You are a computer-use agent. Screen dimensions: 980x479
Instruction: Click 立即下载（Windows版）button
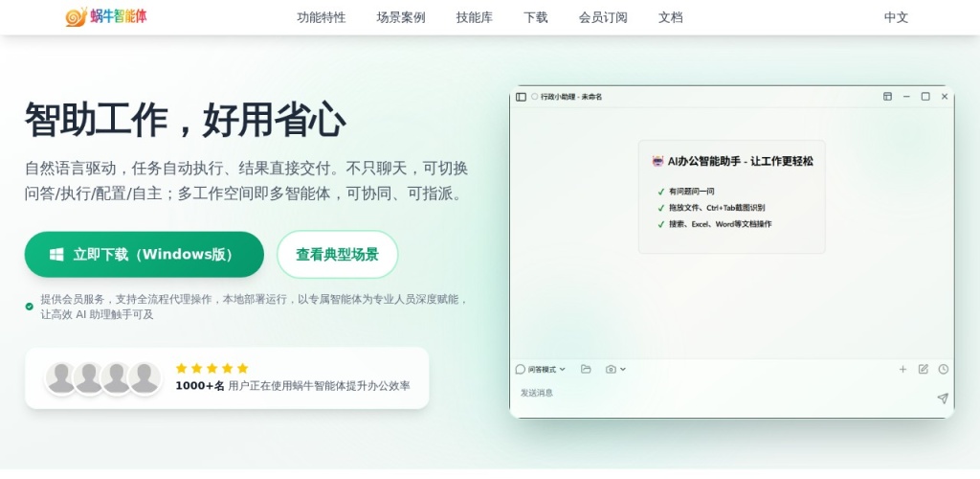145,255
